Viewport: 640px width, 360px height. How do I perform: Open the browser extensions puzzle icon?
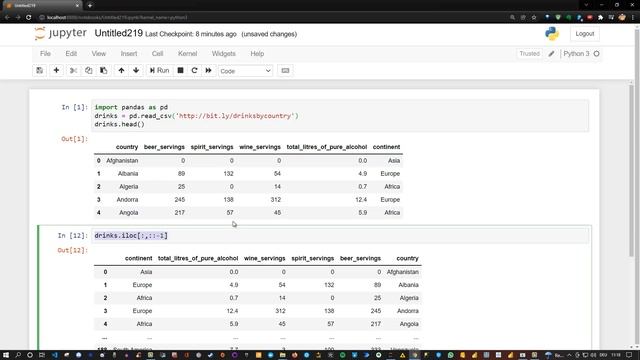[x=600, y=18]
